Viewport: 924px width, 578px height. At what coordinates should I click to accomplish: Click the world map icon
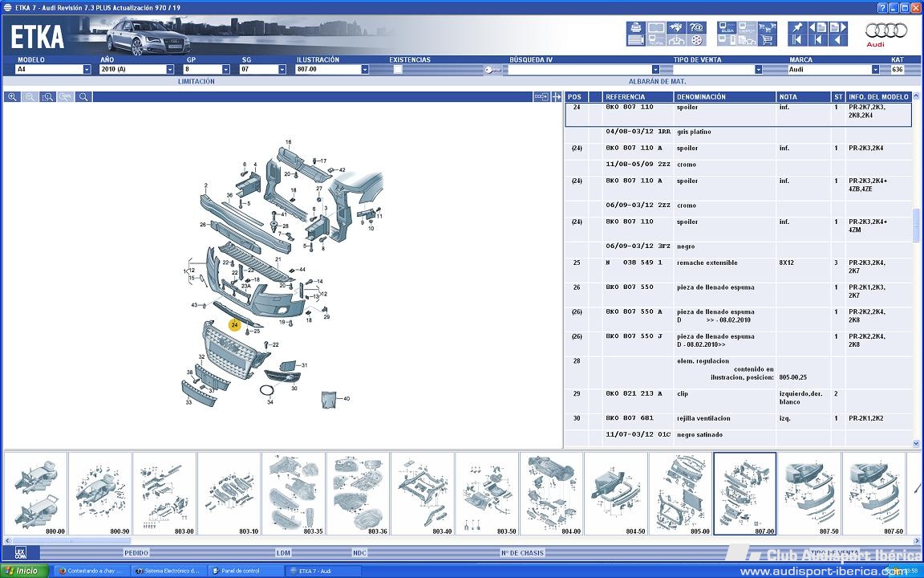pyautogui.click(x=677, y=27)
